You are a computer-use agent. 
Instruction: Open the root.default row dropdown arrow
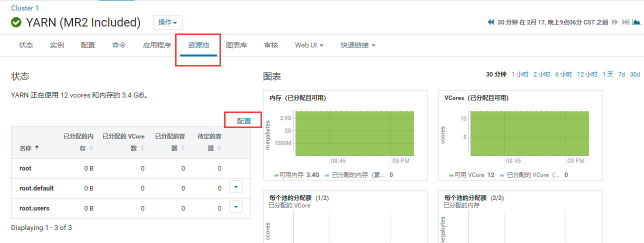tap(236, 186)
